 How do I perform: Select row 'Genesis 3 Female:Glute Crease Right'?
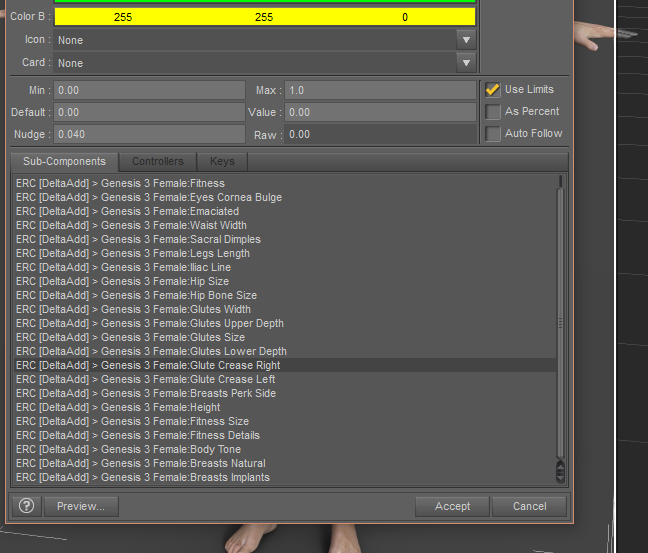pos(285,365)
